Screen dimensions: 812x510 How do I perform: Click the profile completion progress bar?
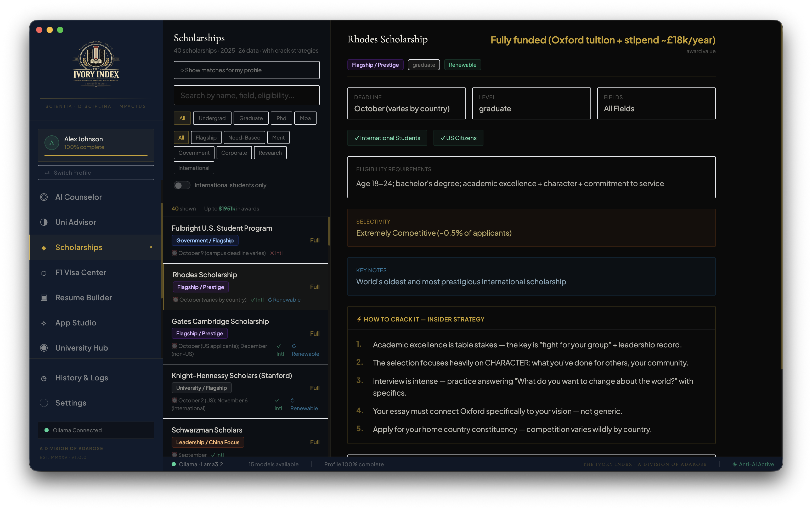pyautogui.click(x=96, y=156)
